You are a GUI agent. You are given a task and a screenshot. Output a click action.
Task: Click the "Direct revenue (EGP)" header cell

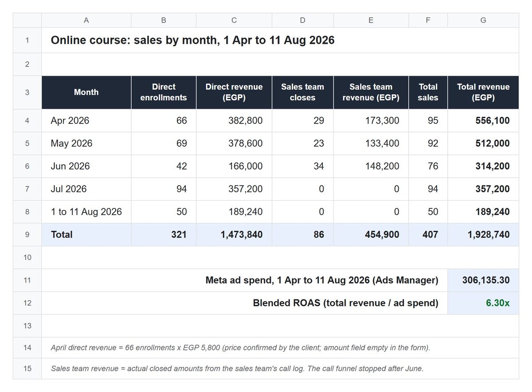click(234, 92)
